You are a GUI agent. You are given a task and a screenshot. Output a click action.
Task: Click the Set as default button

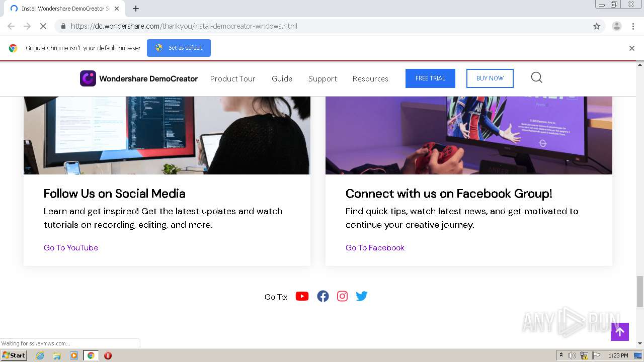[179, 48]
